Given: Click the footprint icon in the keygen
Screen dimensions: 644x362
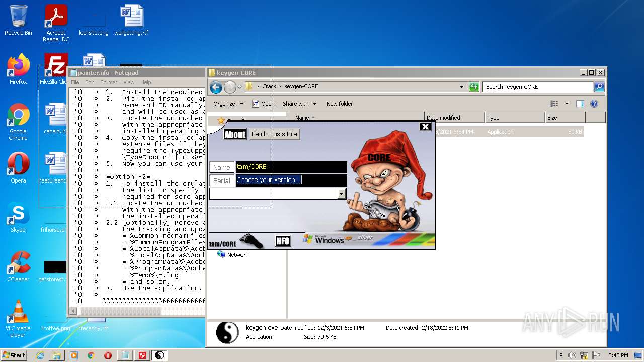Looking at the screenshot, I should tap(251, 241).
